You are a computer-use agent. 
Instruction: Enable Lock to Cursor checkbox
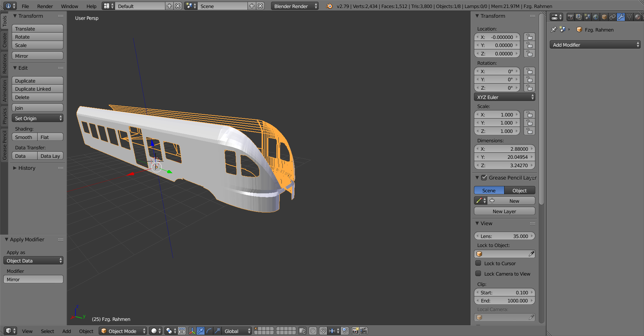coord(478,263)
